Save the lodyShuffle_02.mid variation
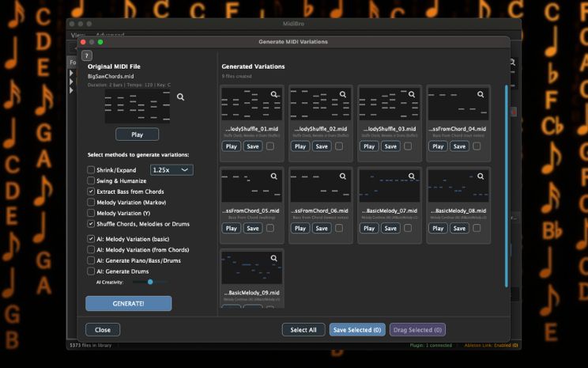 322,146
